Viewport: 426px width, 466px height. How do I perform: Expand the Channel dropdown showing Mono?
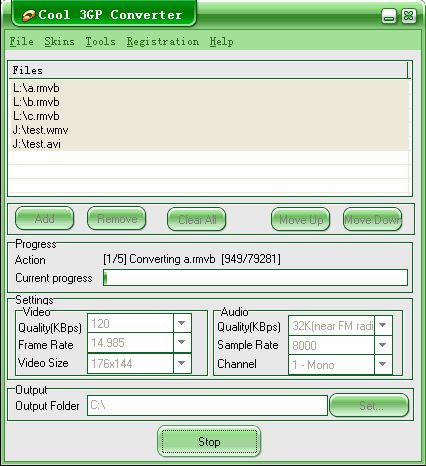(x=383, y=364)
